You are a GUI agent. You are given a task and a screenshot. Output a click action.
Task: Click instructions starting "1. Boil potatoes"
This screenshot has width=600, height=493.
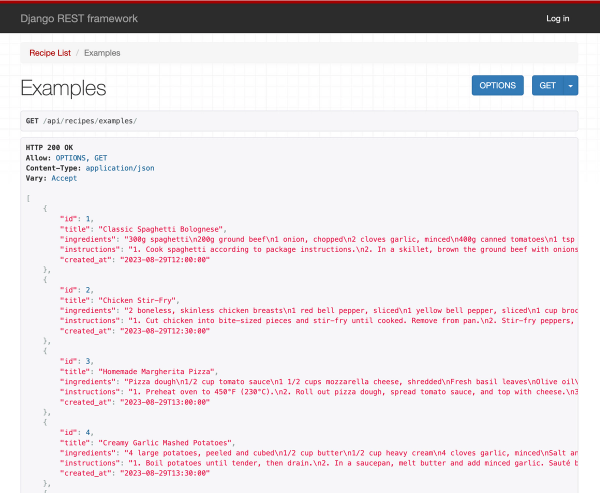click(x=319, y=463)
